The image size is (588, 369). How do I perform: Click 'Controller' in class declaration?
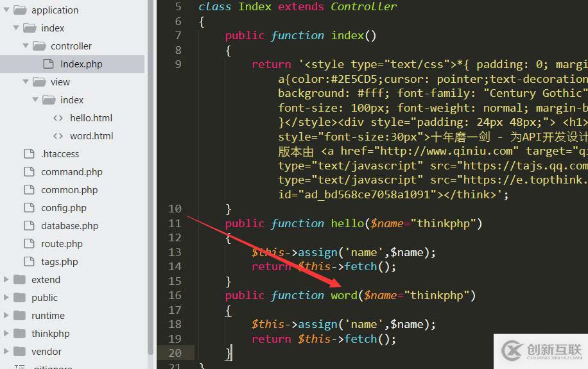pos(363,6)
